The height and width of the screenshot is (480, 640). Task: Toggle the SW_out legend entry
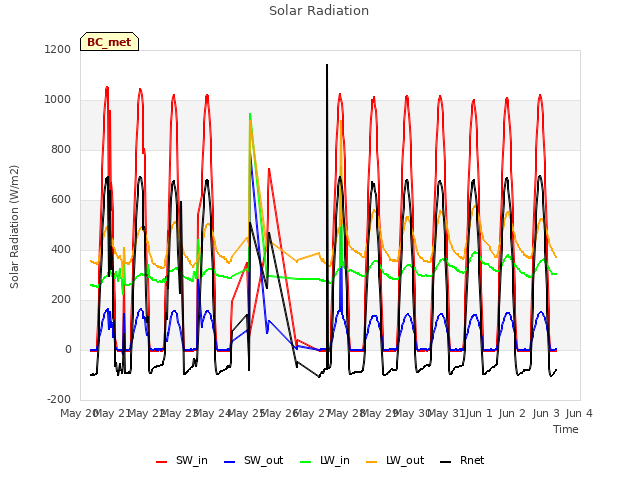(253, 461)
